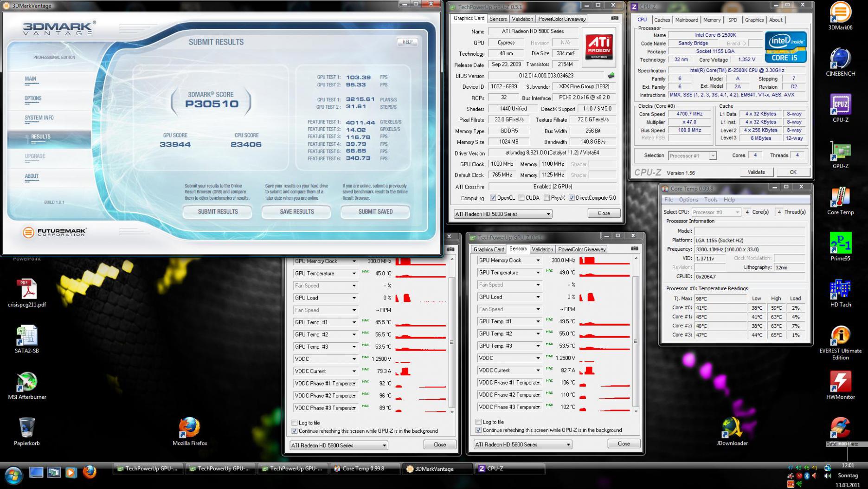Open the Processor #1 selection dropdown in CPU-Z
The image size is (868, 489).
(x=692, y=156)
